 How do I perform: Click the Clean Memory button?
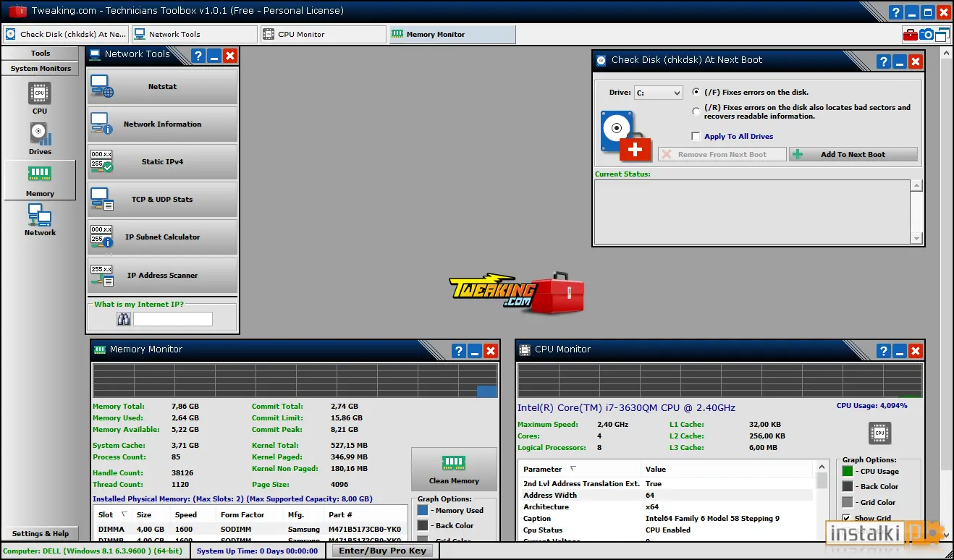coord(454,470)
